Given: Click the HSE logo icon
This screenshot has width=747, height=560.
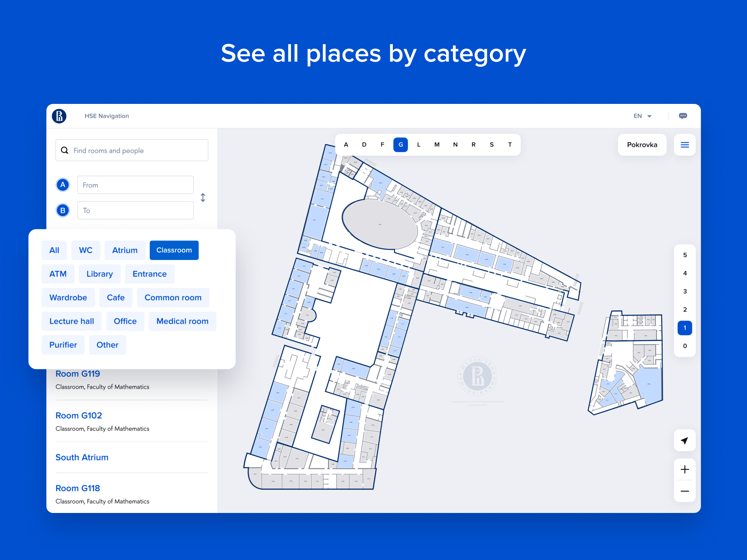Looking at the screenshot, I should (x=59, y=116).
